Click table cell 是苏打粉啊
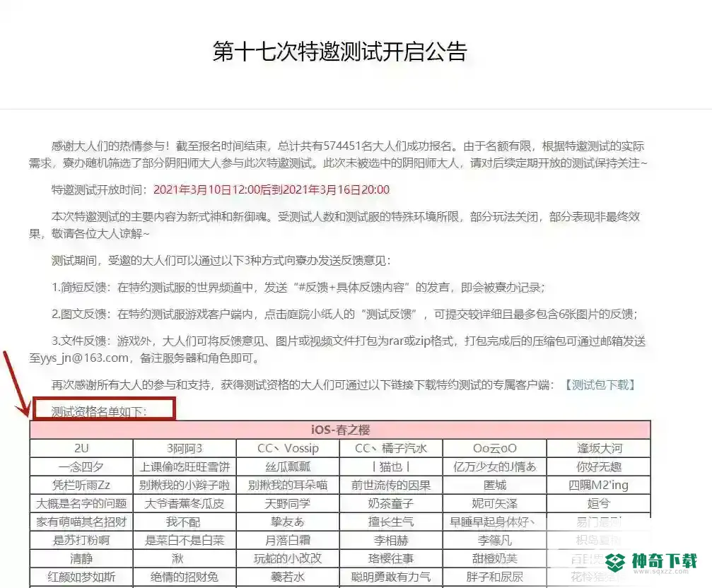 pos(81,541)
